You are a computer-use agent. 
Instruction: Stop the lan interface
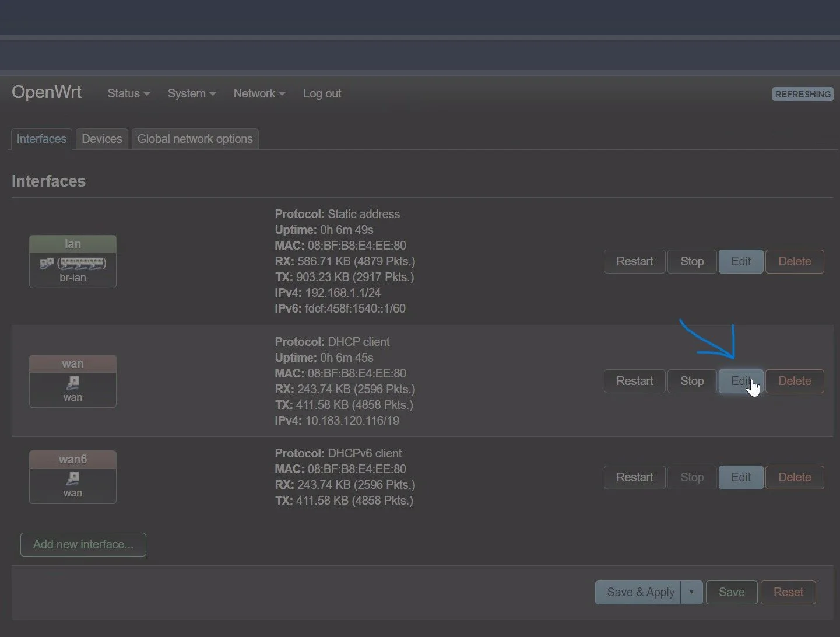tap(692, 261)
